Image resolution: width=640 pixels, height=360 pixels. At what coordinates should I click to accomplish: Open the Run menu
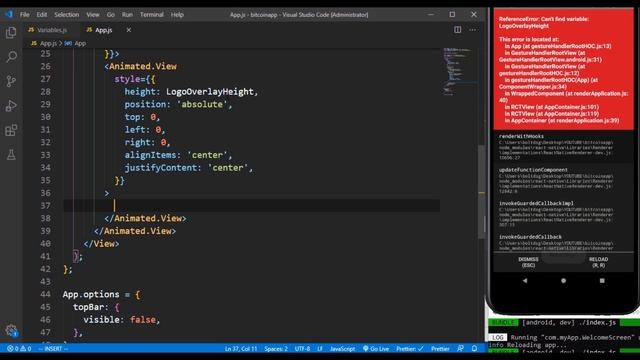coord(127,15)
